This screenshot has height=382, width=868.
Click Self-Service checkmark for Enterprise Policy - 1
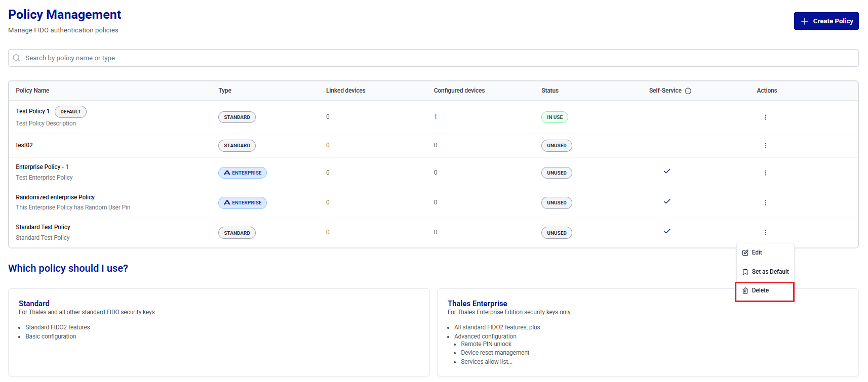[667, 171]
